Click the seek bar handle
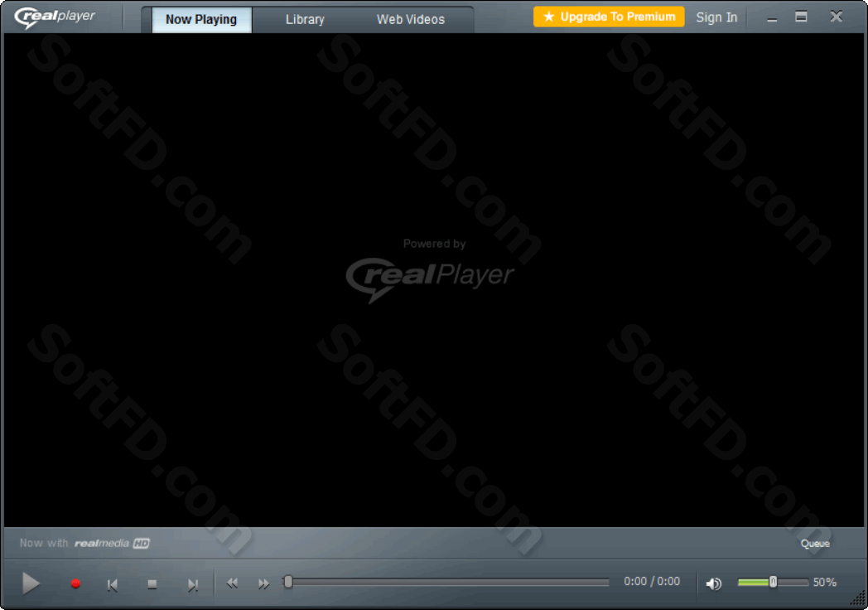The image size is (868, 610). [288, 582]
